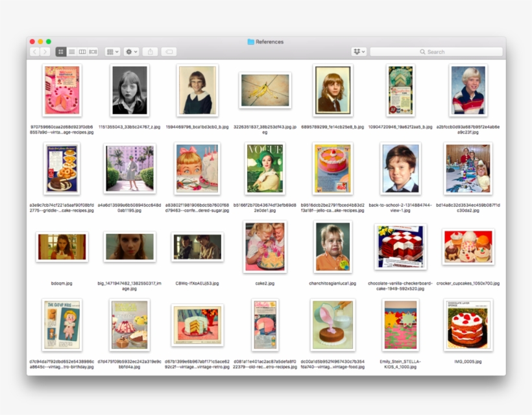This screenshot has height=415, width=532.
Task: Select the Emily_Stein_STELLA-KIDS_4_1000.jpg file
Action: pyautogui.click(x=400, y=326)
